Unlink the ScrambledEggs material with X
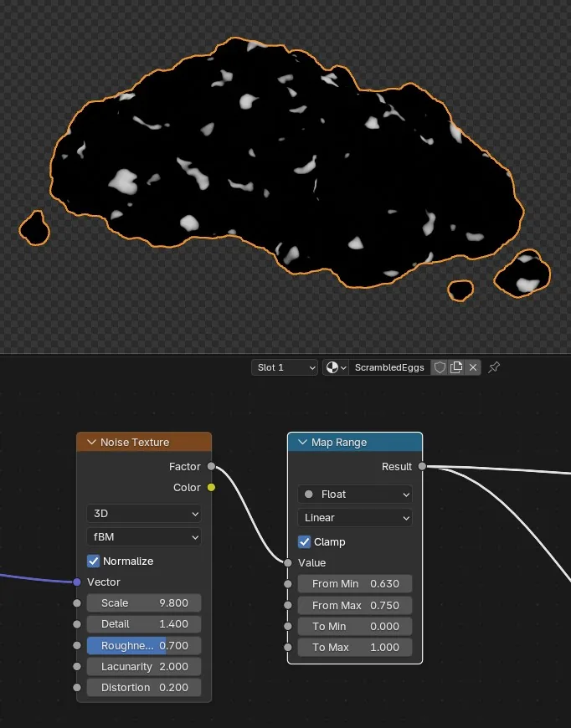The image size is (571, 728). click(x=473, y=367)
